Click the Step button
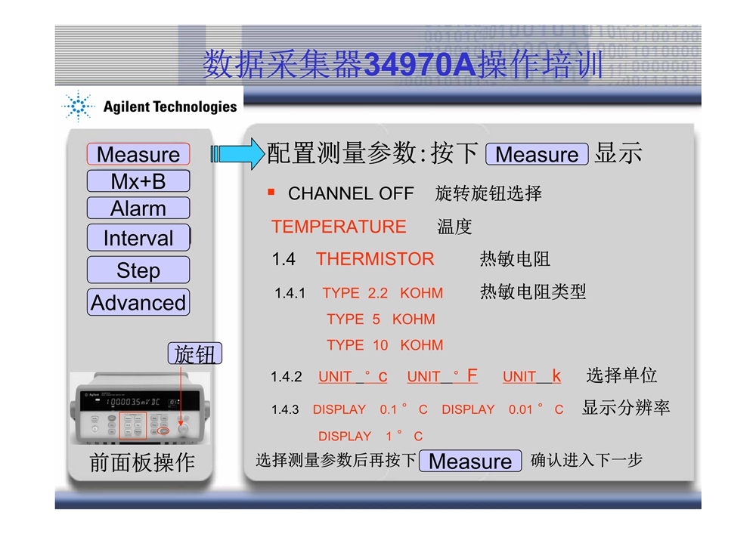 click(x=138, y=270)
